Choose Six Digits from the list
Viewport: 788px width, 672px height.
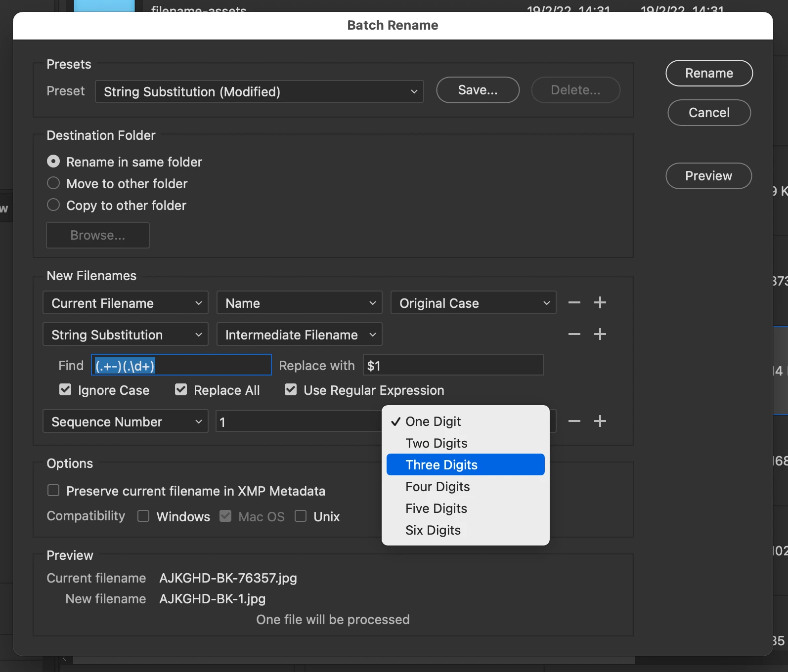(466, 530)
